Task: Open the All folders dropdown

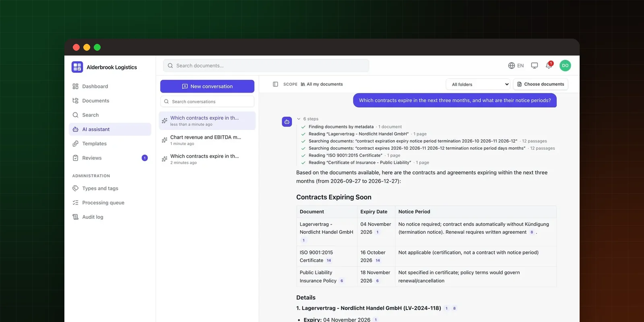Action: (478, 84)
